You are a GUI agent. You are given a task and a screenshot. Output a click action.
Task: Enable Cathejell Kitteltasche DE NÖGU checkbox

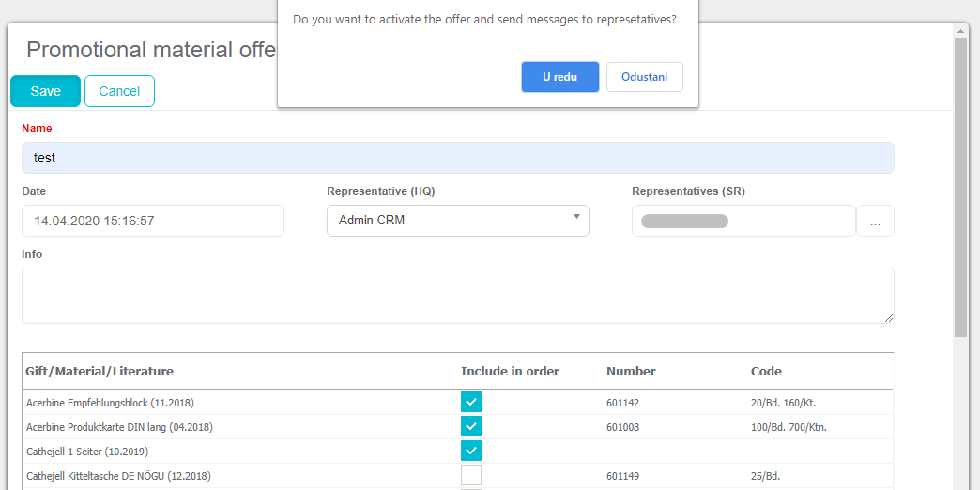[x=471, y=476]
